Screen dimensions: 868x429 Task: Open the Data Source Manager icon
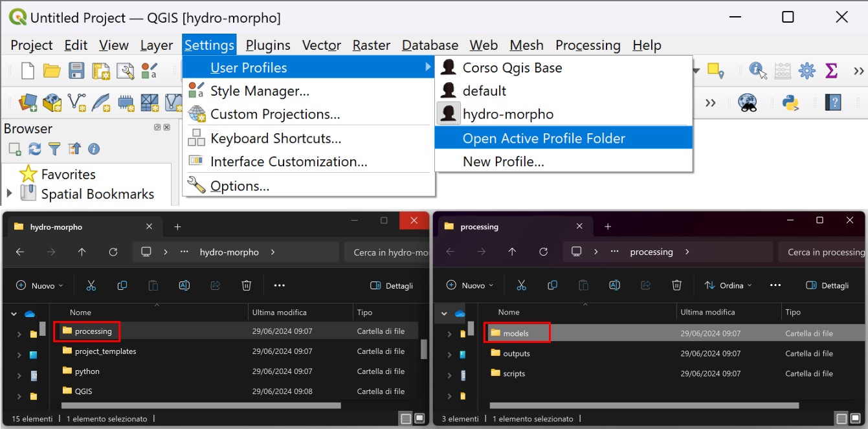28,102
